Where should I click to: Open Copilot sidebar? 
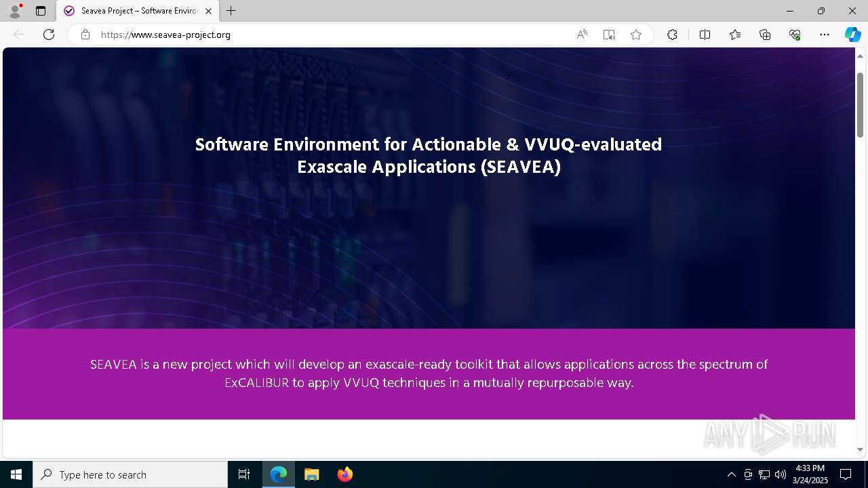pyautogui.click(x=852, y=35)
